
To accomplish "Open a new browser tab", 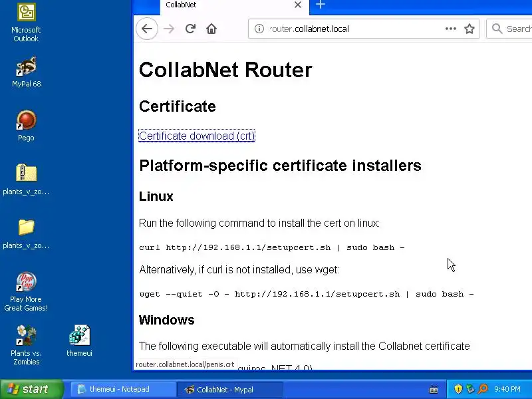I will pyautogui.click(x=321, y=5).
